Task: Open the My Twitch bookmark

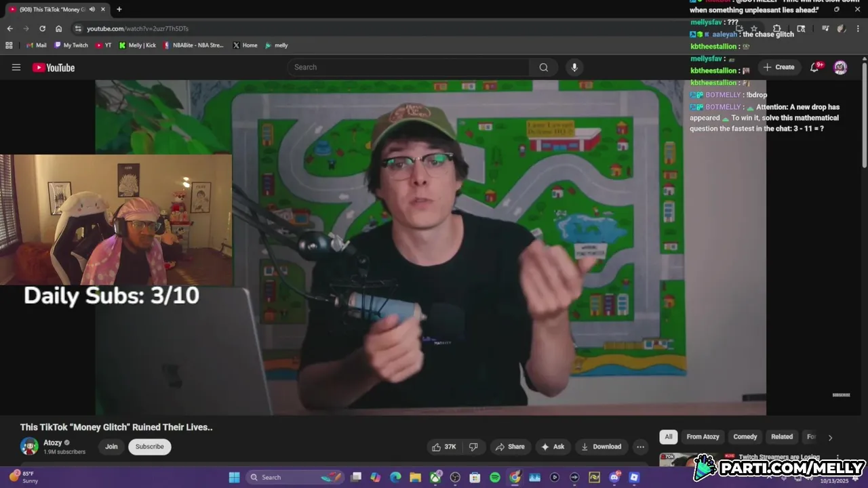Action: pyautogui.click(x=71, y=45)
